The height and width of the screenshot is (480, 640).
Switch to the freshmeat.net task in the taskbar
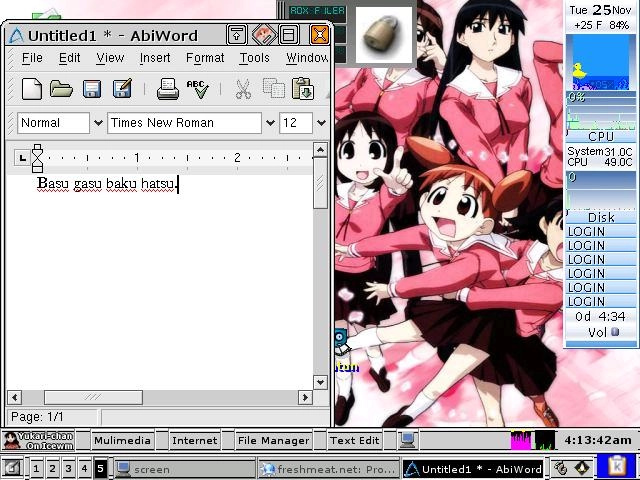pos(329,469)
